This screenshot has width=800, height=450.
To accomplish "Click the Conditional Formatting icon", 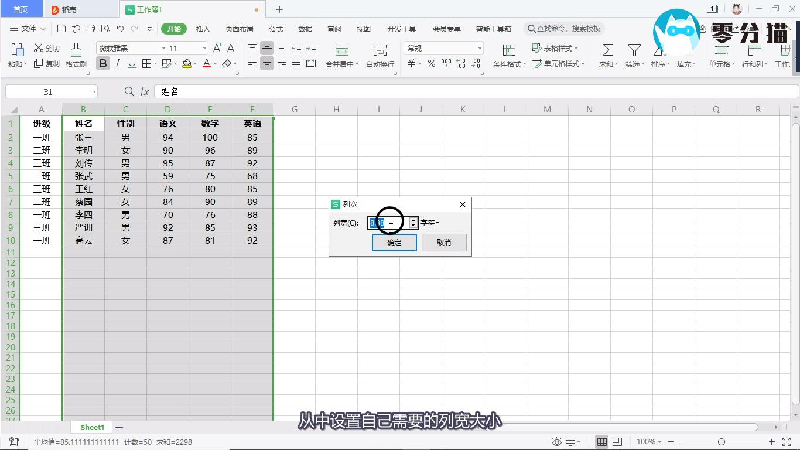I will click(x=509, y=50).
